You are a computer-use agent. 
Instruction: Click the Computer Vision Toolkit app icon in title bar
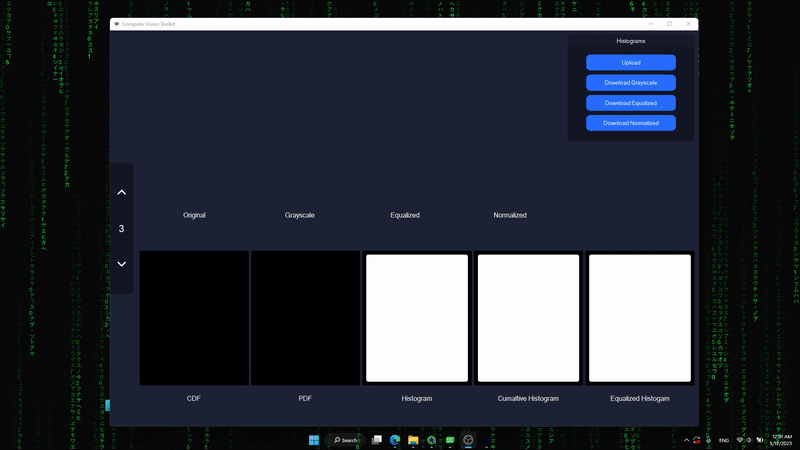coord(117,24)
